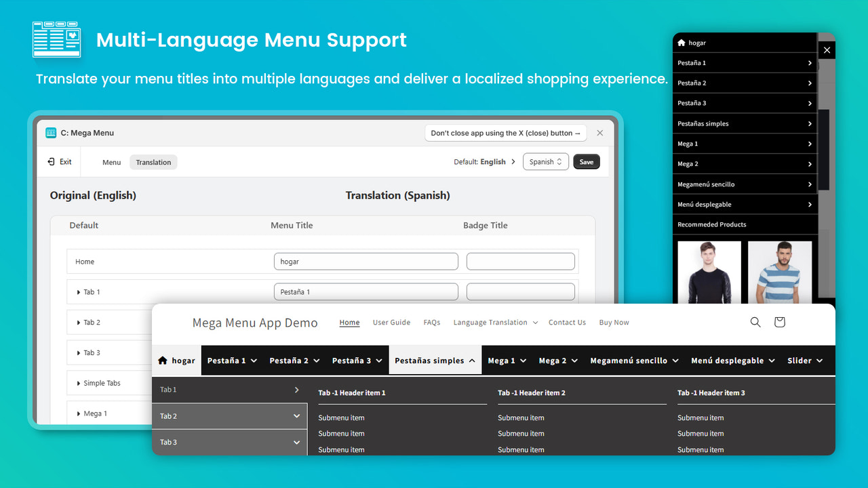Open the Mega 2 arrow in mobile menu
868x488 pixels.
pyautogui.click(x=810, y=164)
